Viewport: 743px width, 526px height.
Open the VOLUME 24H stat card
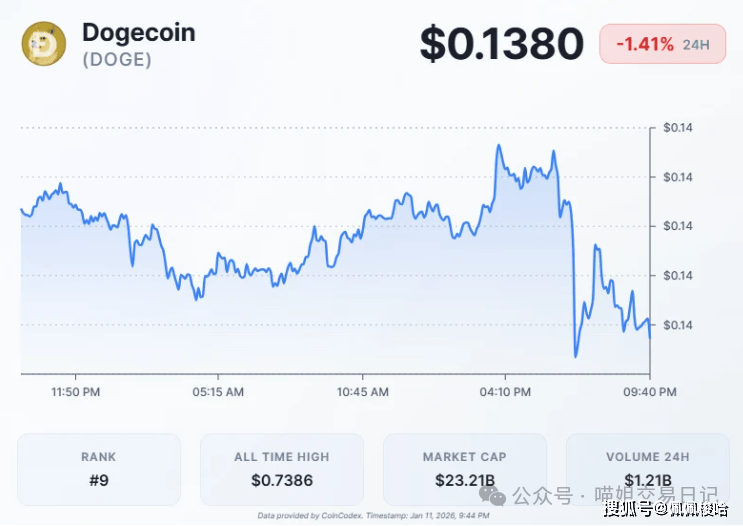pos(647,469)
